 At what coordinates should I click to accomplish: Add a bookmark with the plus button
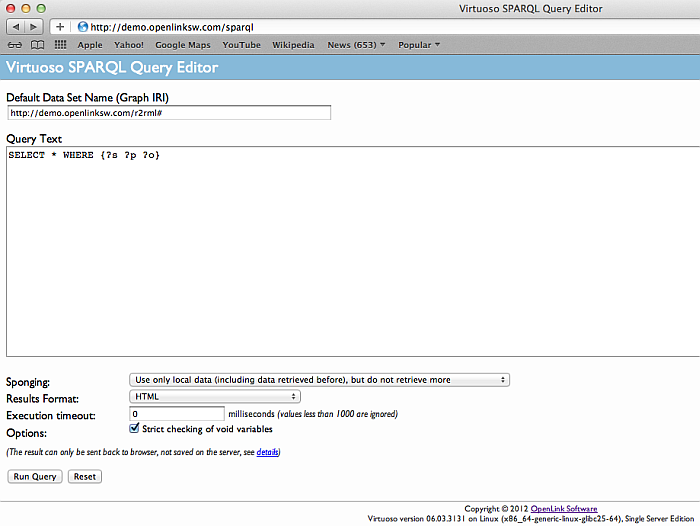(x=60, y=27)
